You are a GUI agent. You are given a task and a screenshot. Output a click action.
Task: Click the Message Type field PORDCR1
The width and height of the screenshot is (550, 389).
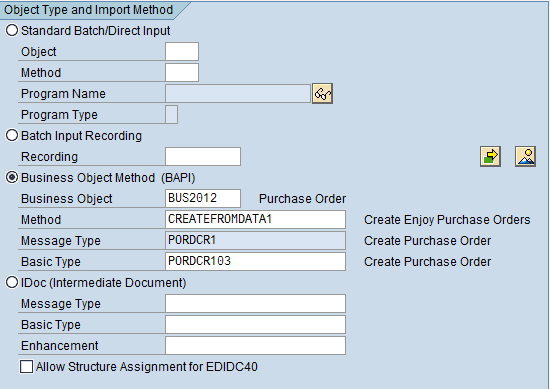point(255,241)
